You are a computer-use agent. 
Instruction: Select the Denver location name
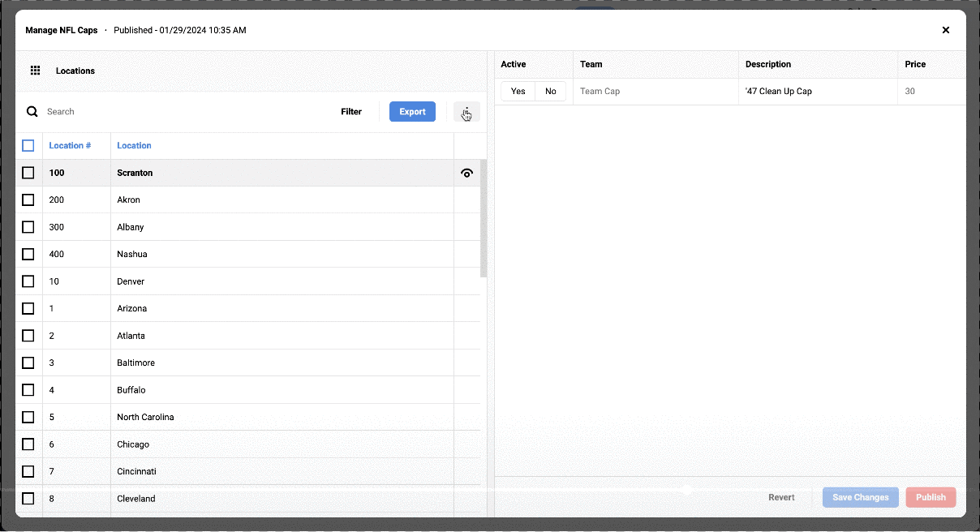point(131,281)
